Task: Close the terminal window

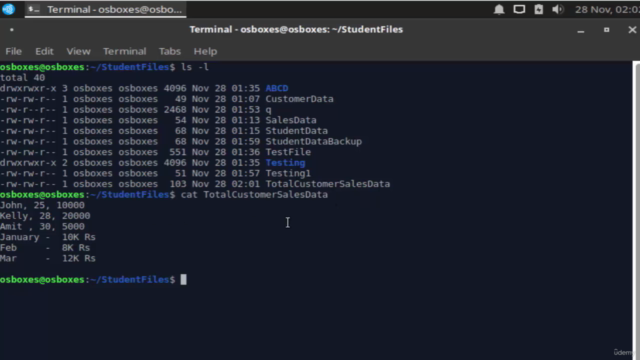Action: pos(632,30)
